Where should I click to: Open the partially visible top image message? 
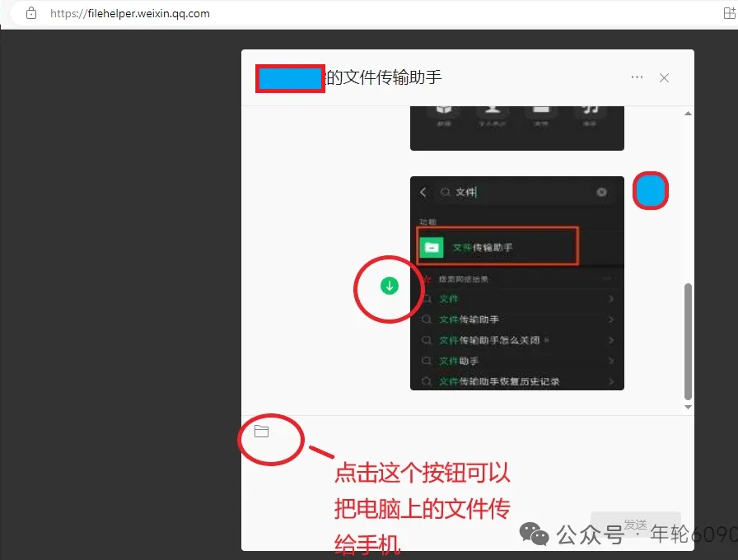coord(516,128)
